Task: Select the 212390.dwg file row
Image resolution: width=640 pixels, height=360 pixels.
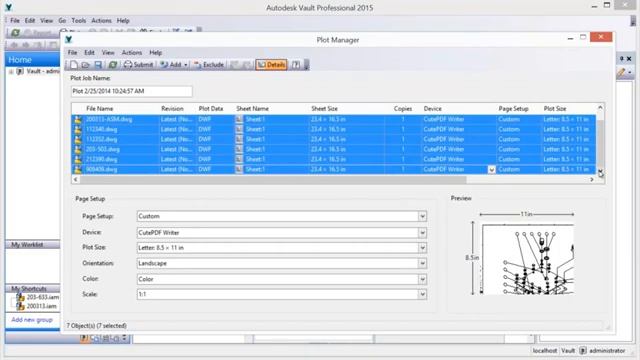Action: [334, 159]
